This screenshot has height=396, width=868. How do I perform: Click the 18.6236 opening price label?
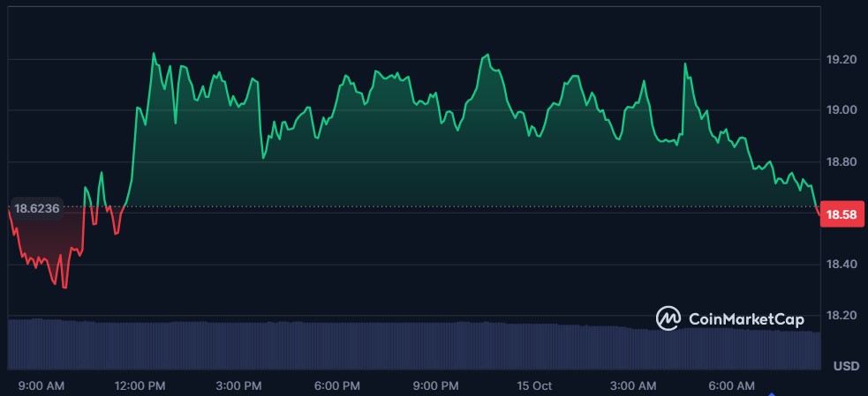(37, 209)
